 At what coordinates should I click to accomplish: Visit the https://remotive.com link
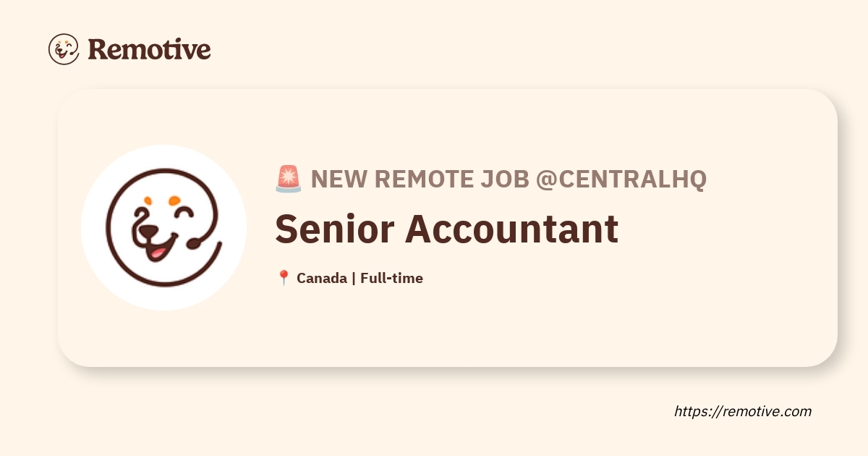click(743, 411)
